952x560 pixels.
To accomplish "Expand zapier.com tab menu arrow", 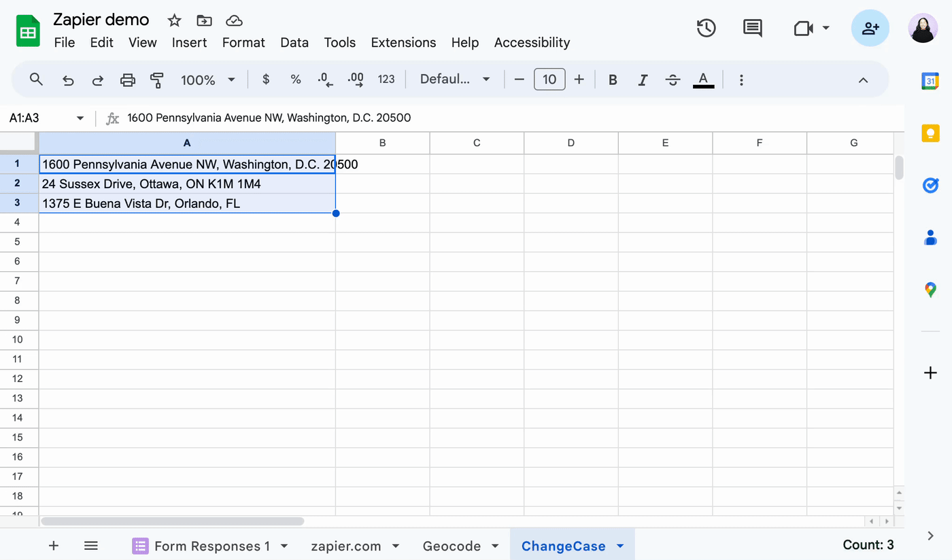I will [x=395, y=546].
